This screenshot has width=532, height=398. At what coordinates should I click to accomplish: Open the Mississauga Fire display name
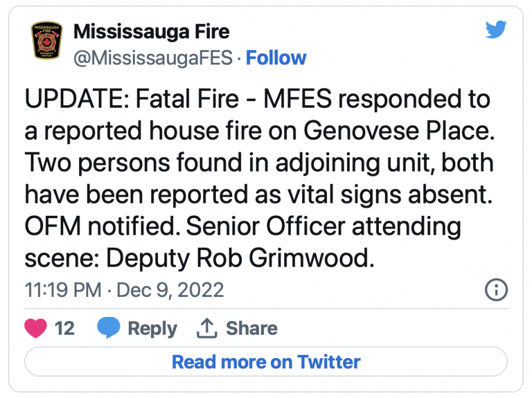coord(151,32)
